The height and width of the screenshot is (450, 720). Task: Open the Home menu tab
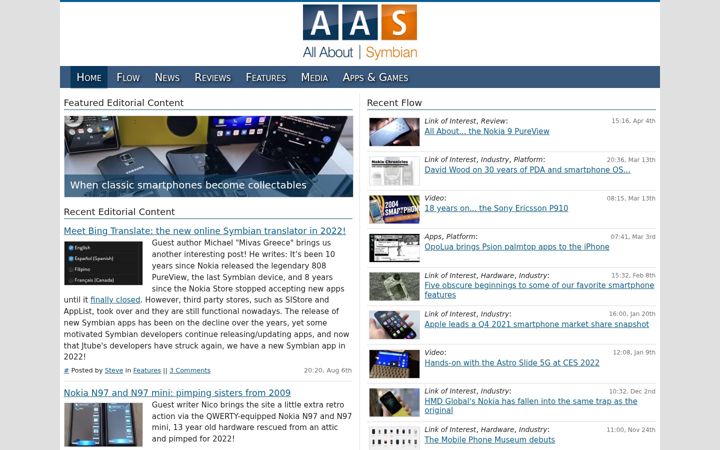89,77
